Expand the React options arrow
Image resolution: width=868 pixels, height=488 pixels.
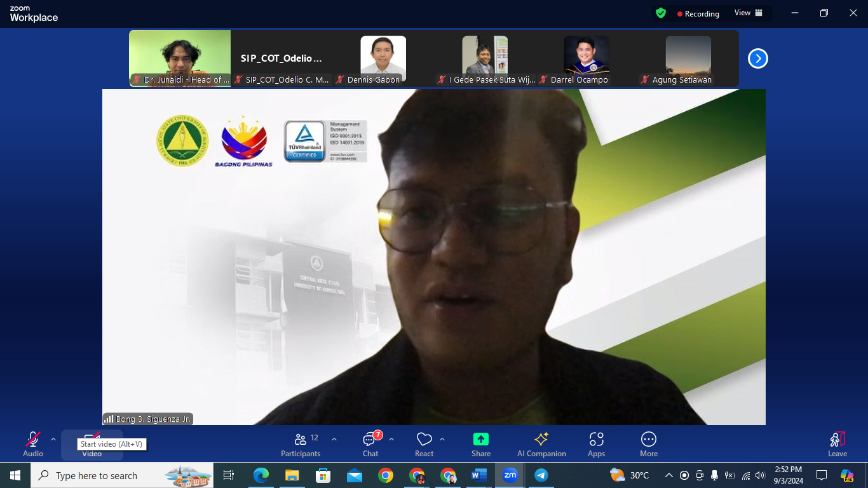[x=442, y=439]
